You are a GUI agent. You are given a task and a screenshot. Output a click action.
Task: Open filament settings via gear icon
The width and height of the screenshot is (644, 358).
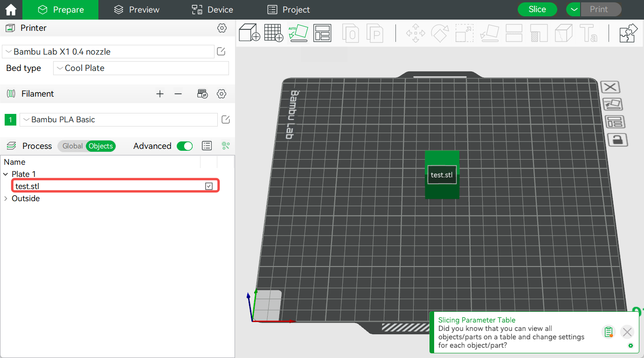point(222,93)
